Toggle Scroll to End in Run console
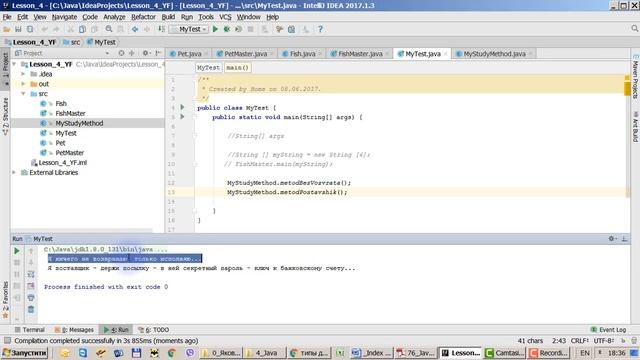The width and height of the screenshot is (640, 360). 31,286
